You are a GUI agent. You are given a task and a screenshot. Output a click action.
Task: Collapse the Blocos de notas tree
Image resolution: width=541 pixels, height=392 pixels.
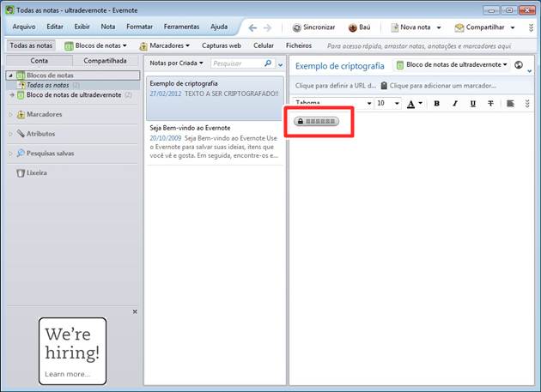tap(10, 75)
